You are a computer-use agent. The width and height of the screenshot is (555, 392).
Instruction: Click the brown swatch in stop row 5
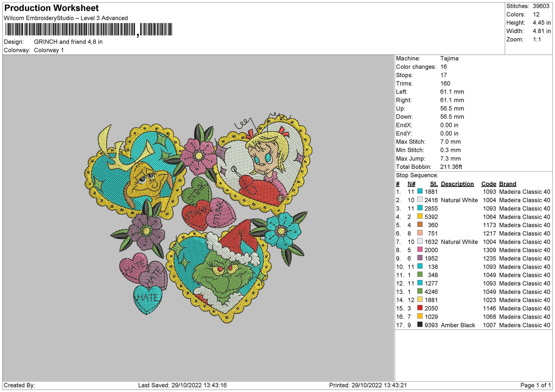point(420,225)
